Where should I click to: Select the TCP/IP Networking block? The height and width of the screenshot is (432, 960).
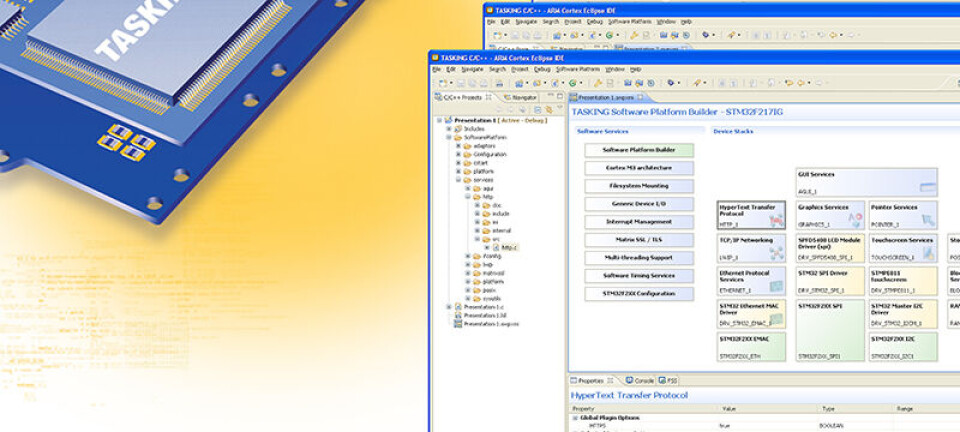(751, 248)
